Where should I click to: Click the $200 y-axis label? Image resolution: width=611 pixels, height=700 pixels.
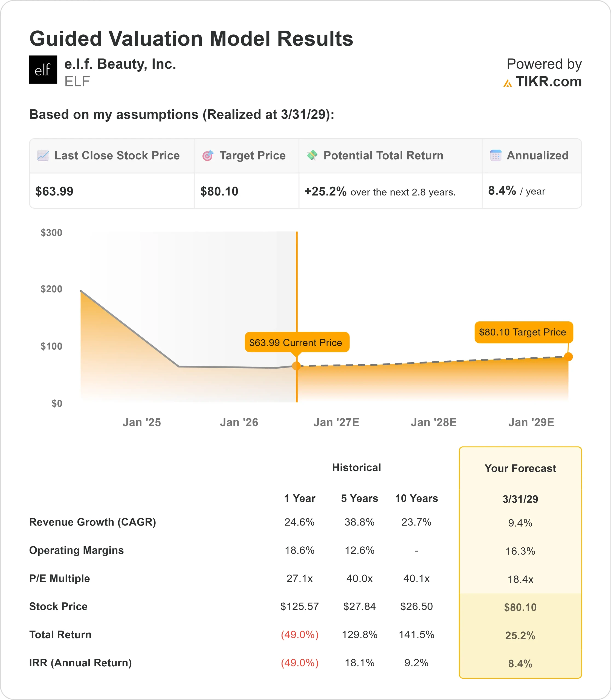point(51,289)
